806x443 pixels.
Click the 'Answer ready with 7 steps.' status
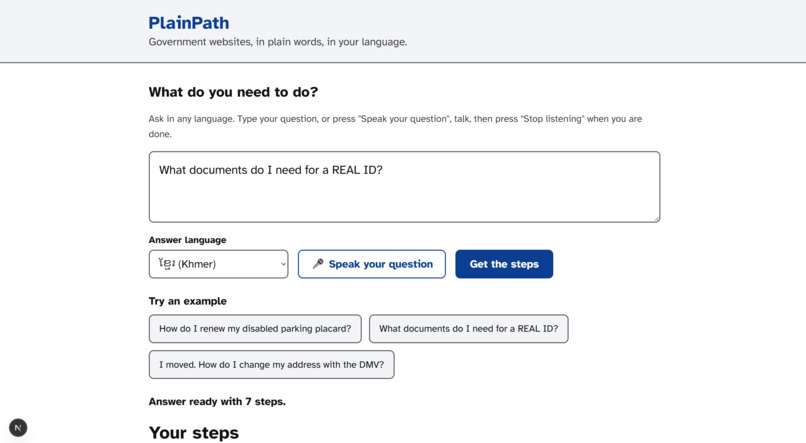(217, 402)
